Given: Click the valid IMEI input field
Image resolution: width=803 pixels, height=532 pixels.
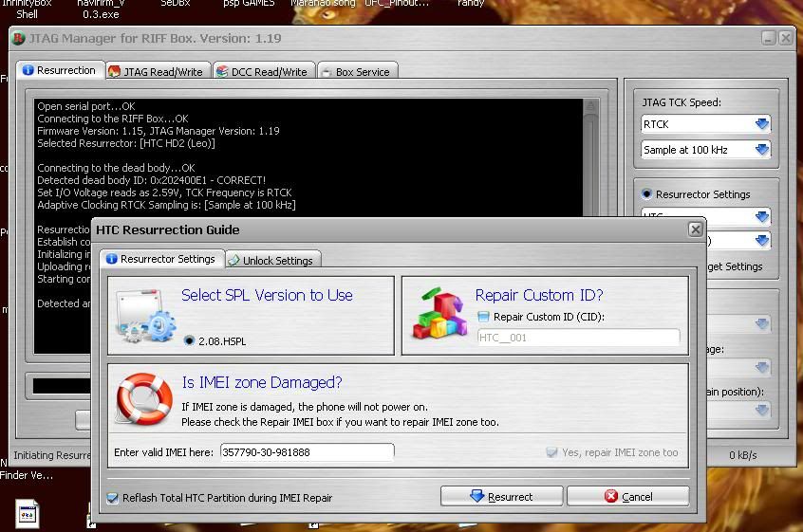Looking at the screenshot, I should 308,452.
